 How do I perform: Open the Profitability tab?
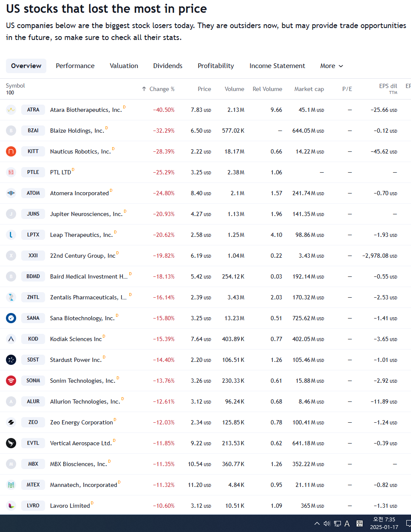(216, 66)
